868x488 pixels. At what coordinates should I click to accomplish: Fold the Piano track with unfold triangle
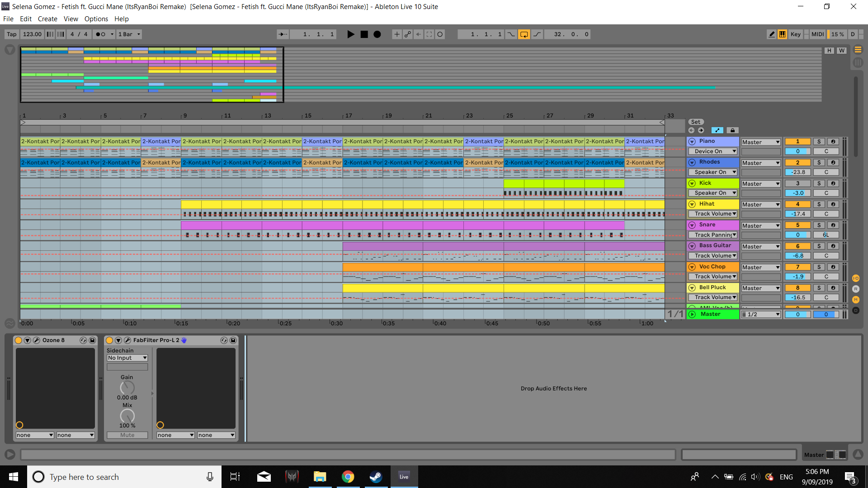[692, 141]
